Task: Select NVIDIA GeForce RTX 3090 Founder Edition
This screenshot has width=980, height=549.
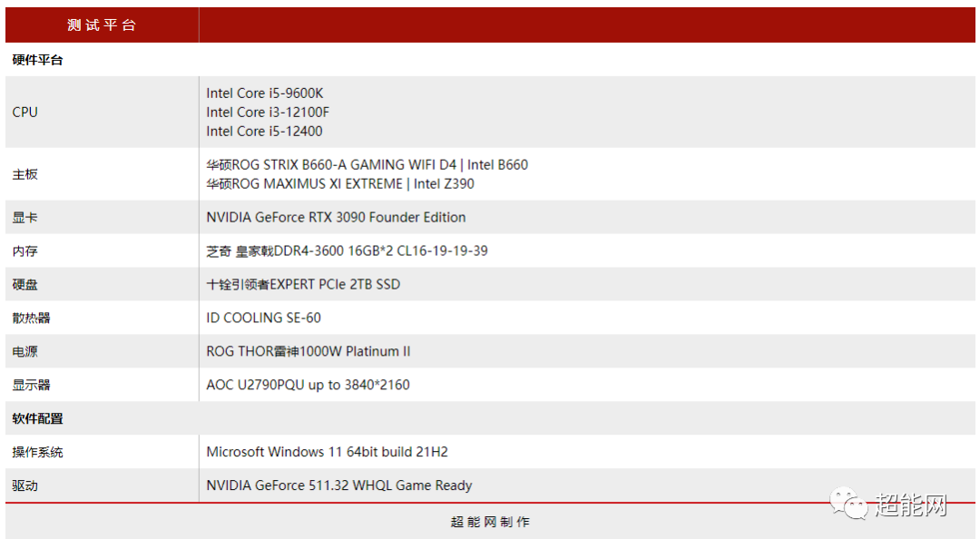Action: (336, 217)
